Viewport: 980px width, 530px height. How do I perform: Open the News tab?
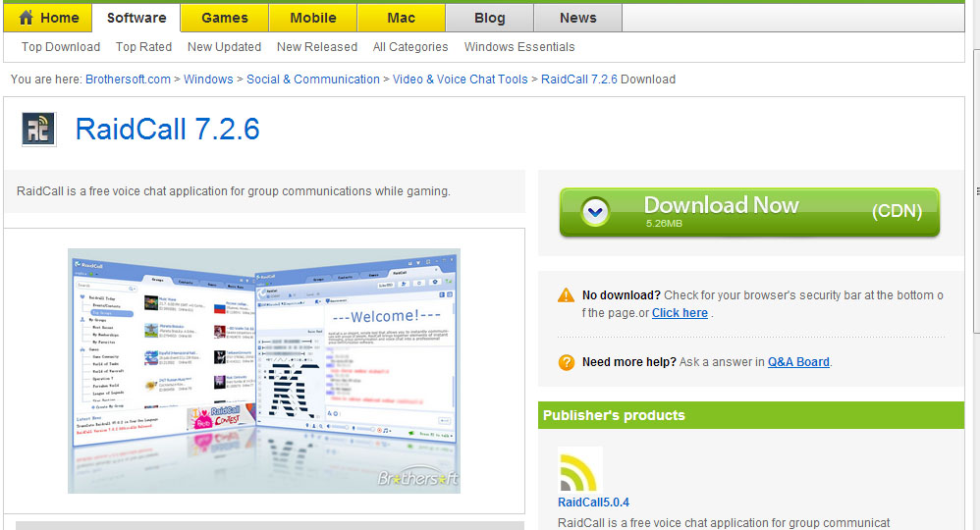pyautogui.click(x=578, y=18)
